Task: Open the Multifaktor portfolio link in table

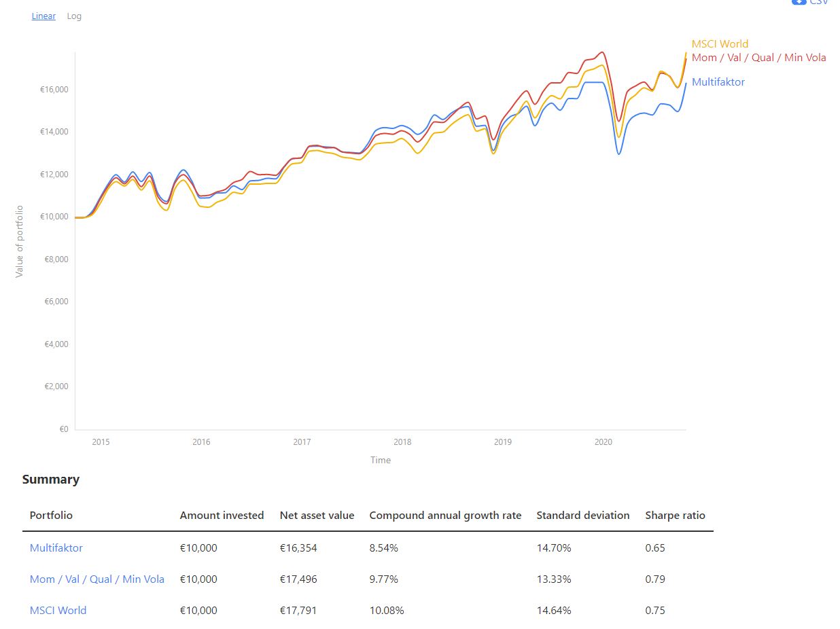Action: (x=56, y=547)
